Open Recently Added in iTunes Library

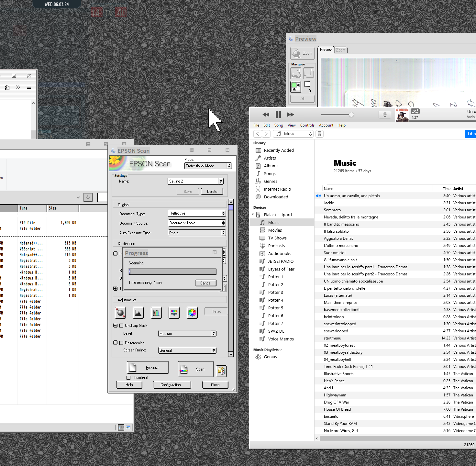click(279, 150)
